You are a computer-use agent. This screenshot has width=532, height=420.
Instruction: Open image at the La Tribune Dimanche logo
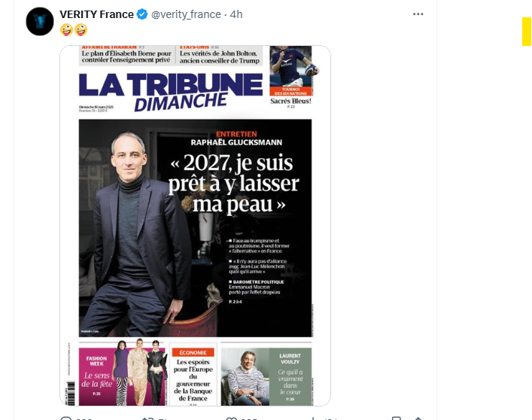pyautogui.click(x=171, y=92)
